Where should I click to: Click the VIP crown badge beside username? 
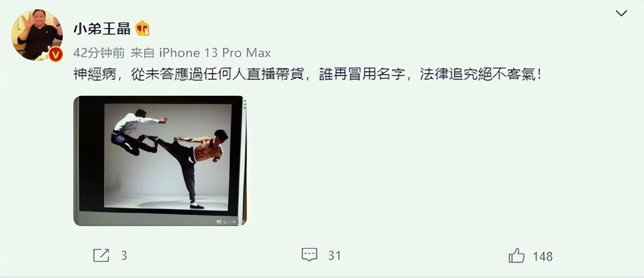(x=142, y=29)
